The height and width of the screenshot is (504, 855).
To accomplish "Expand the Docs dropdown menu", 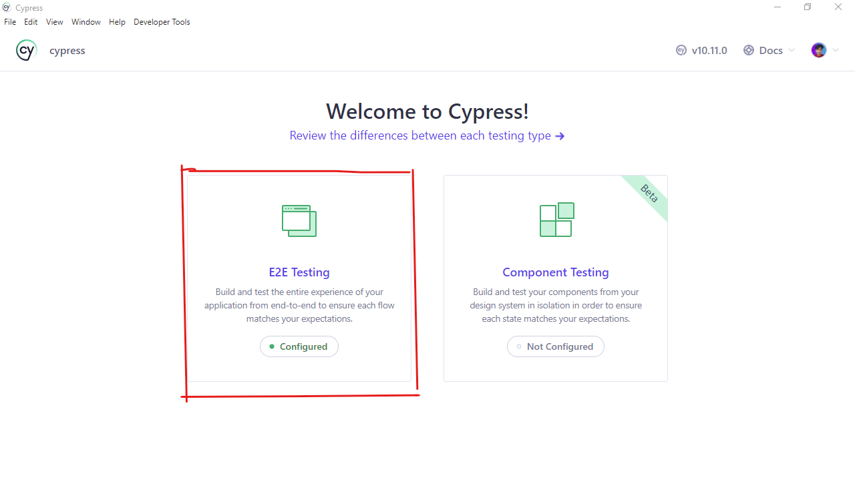I will [x=769, y=50].
